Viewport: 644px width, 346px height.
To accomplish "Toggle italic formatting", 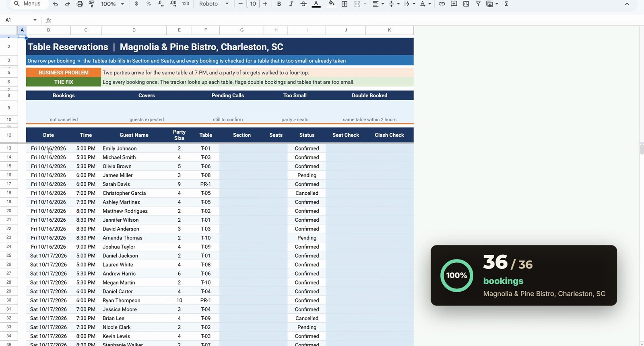I will pyautogui.click(x=291, y=4).
